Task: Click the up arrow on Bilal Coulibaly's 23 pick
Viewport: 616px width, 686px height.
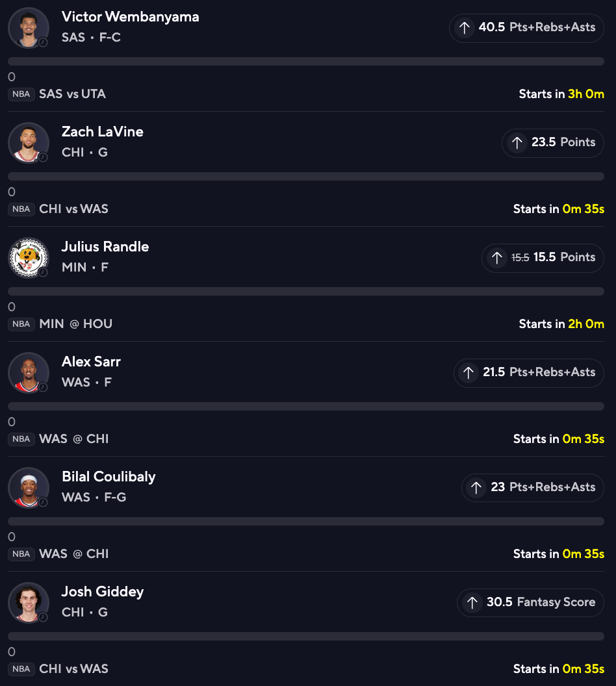Action: coord(476,488)
